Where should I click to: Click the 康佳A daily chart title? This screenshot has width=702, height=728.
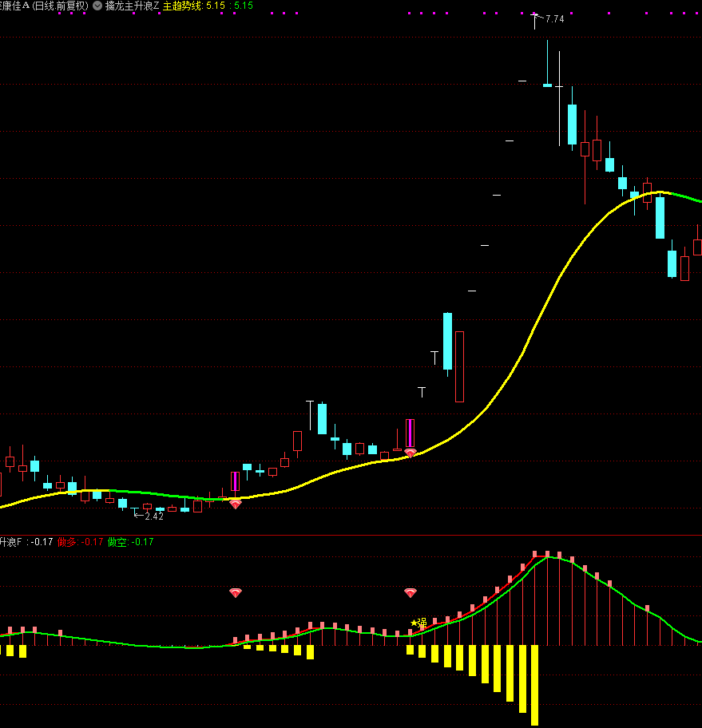click(44, 6)
